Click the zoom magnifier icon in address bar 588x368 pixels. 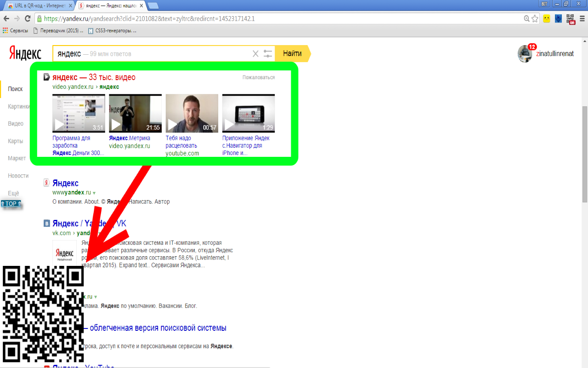(527, 19)
